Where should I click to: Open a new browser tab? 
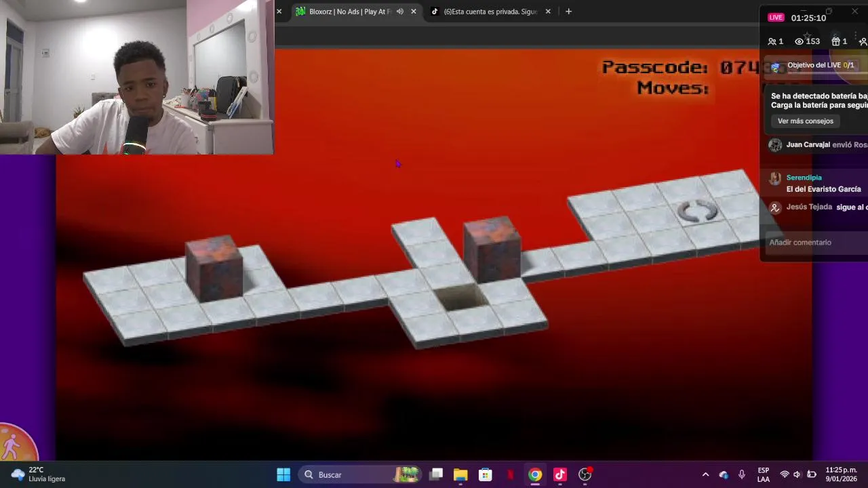tap(568, 12)
